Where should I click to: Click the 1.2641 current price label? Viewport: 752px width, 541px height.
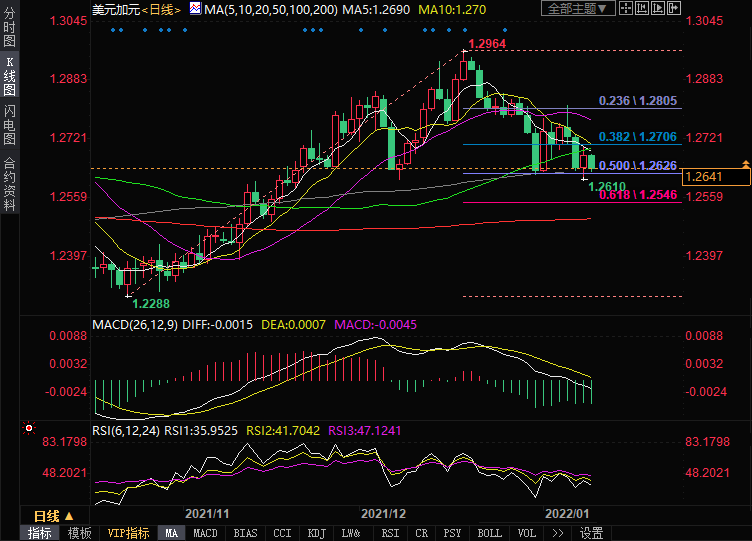[715, 177]
